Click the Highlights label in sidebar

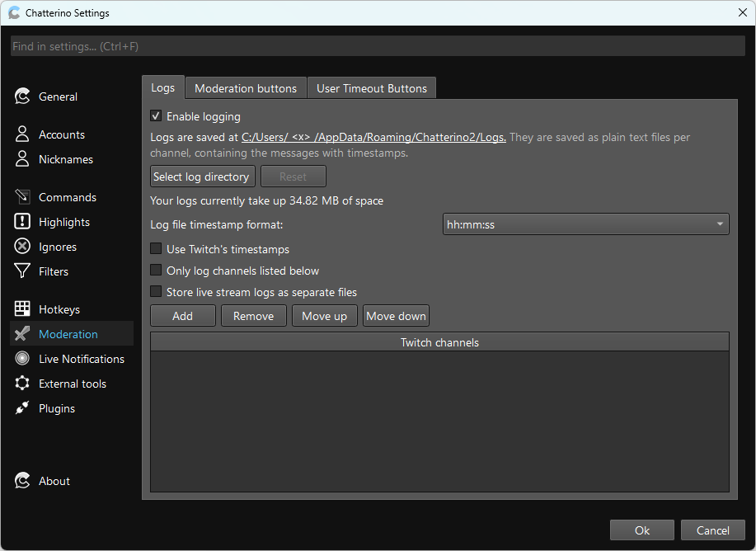click(x=64, y=222)
